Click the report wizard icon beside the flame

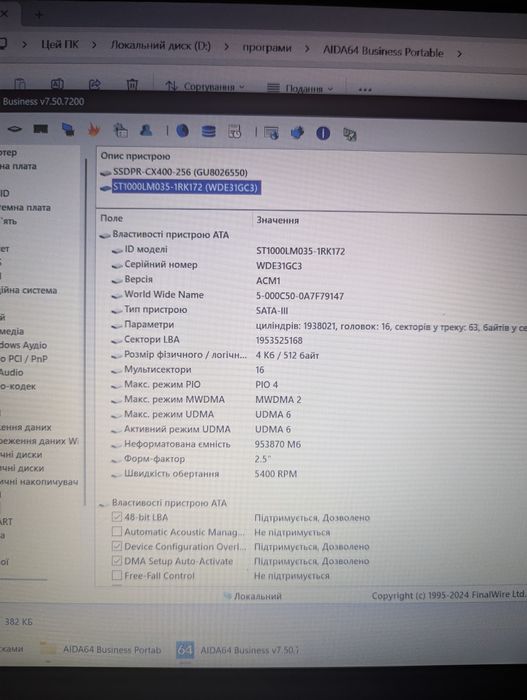coord(120,130)
